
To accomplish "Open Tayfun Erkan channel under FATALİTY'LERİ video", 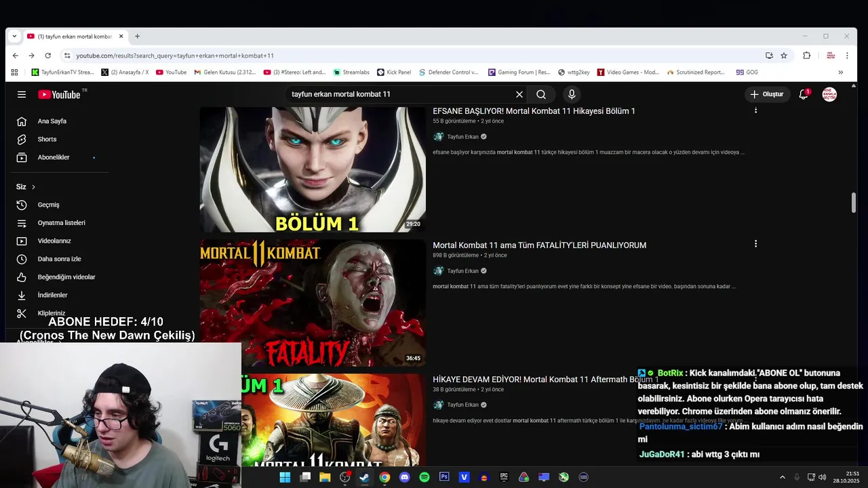I will pyautogui.click(x=462, y=271).
